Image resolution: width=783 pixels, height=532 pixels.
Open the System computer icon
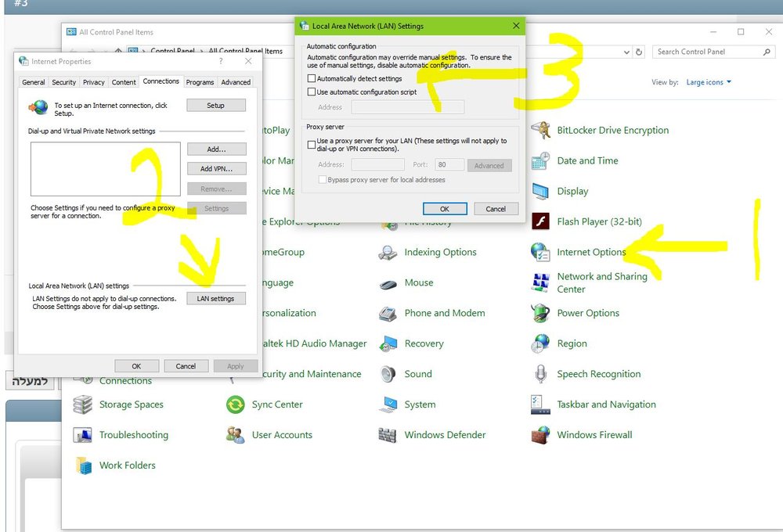[388, 404]
